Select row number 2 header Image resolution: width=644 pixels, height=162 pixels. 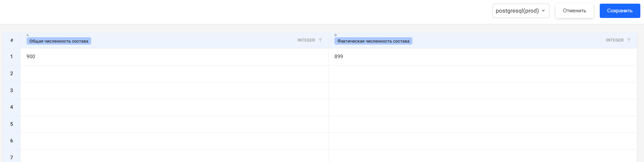coord(12,74)
